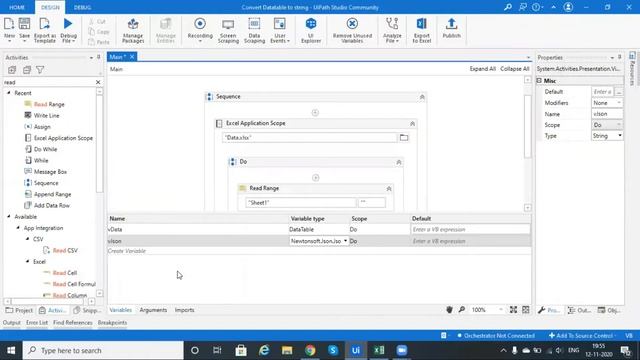Open the Output panel tab

[x=11, y=322]
